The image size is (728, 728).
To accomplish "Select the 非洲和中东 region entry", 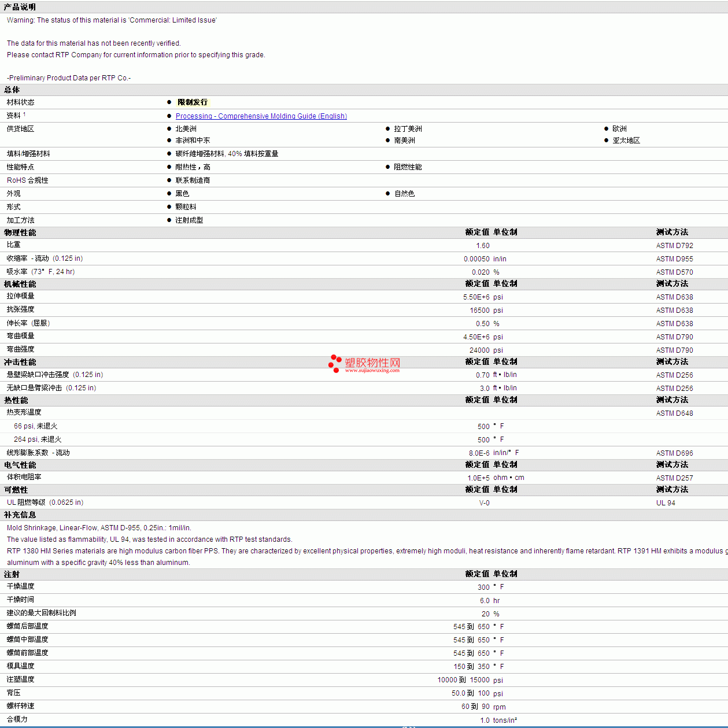I will (193, 141).
